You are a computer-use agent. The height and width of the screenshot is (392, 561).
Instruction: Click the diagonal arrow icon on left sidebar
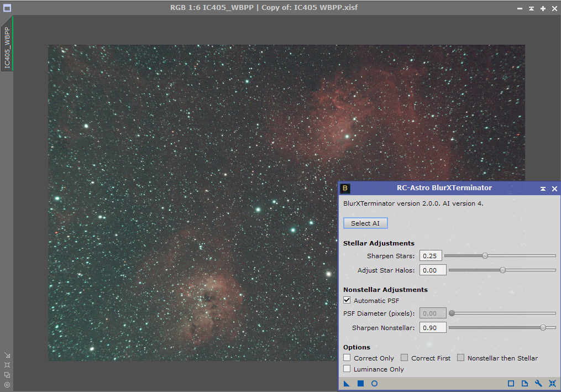point(7,356)
